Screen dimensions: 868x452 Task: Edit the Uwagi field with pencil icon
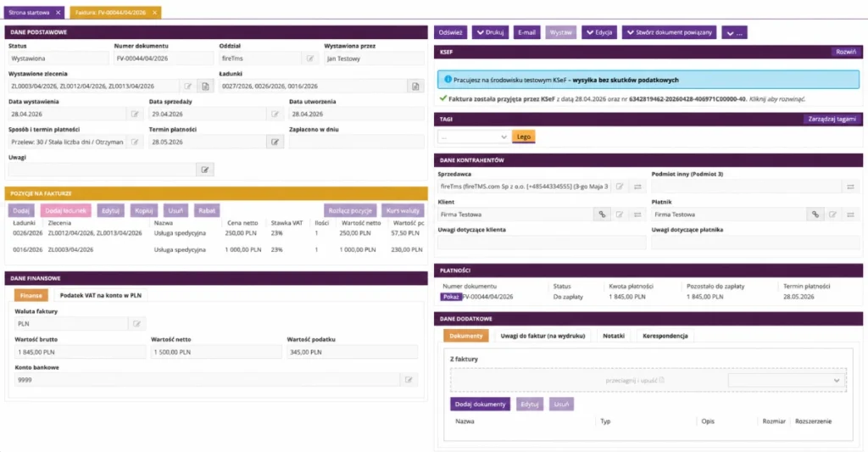tap(205, 170)
